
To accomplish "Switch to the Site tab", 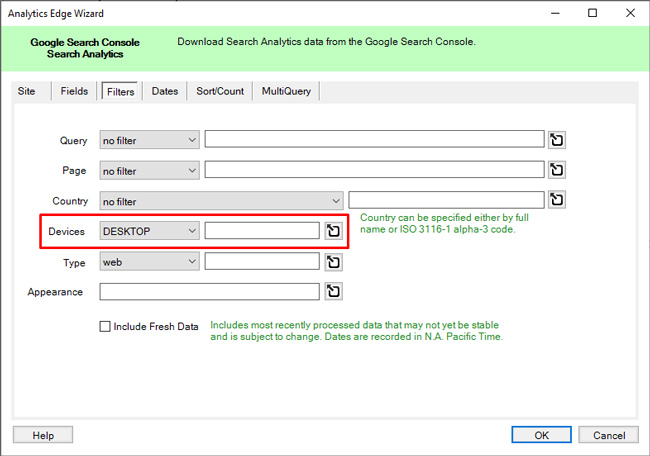I will tap(27, 91).
